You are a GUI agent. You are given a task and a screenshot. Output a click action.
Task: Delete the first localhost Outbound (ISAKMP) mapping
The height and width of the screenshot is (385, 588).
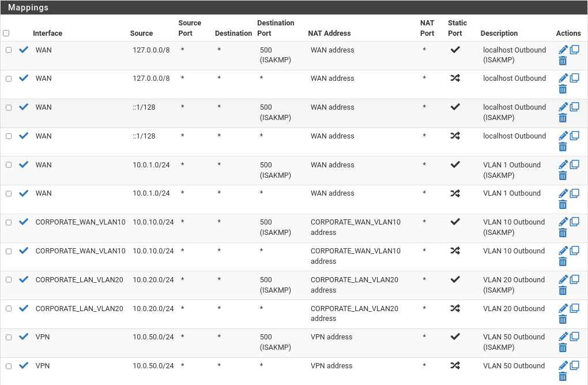click(x=563, y=61)
